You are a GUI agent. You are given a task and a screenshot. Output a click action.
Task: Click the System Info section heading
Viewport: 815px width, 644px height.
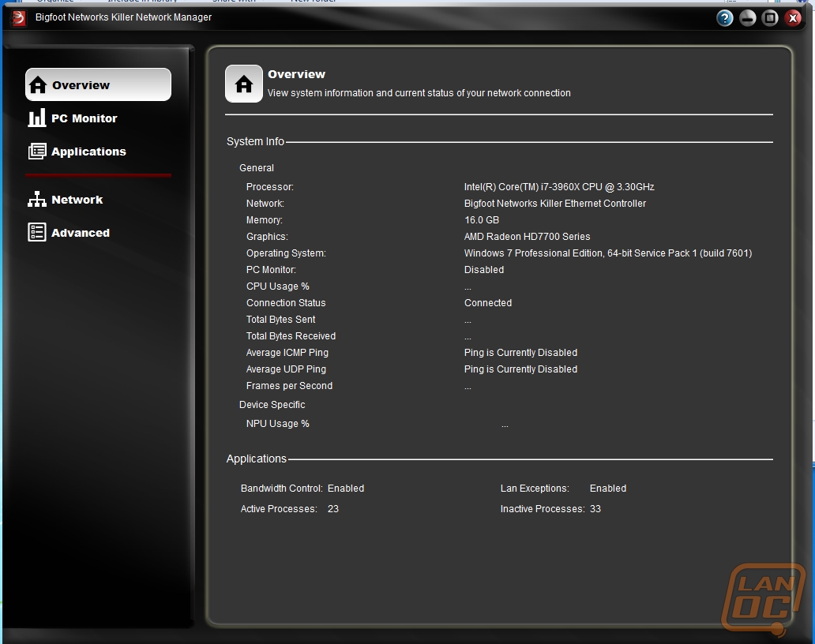click(255, 141)
